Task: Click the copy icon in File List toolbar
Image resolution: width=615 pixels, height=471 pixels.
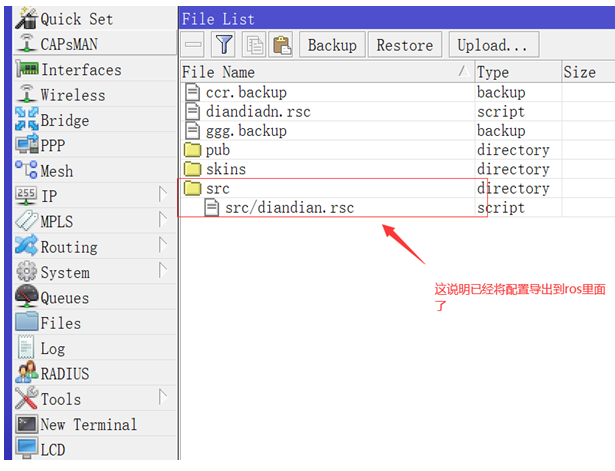Action: tap(254, 45)
